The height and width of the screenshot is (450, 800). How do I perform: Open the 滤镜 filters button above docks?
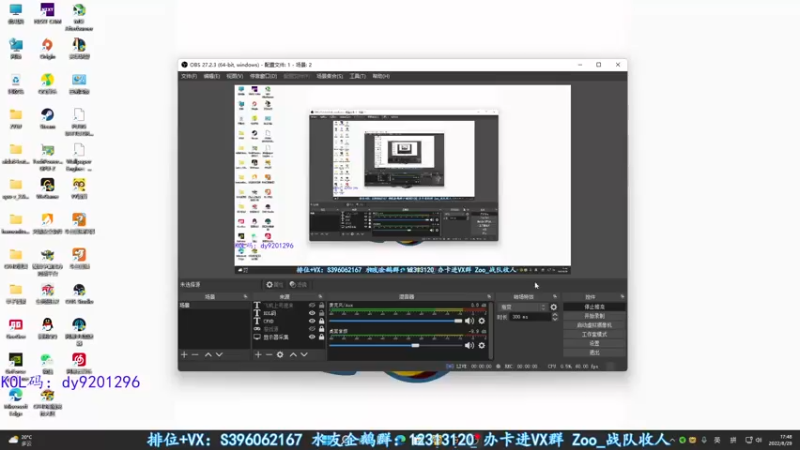point(298,285)
